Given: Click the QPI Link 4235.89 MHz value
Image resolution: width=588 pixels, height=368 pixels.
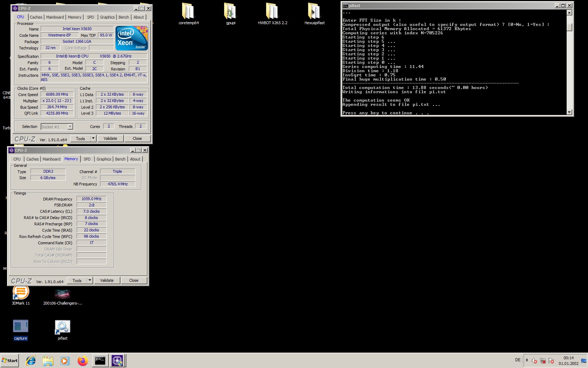Looking at the screenshot, I should pos(57,113).
